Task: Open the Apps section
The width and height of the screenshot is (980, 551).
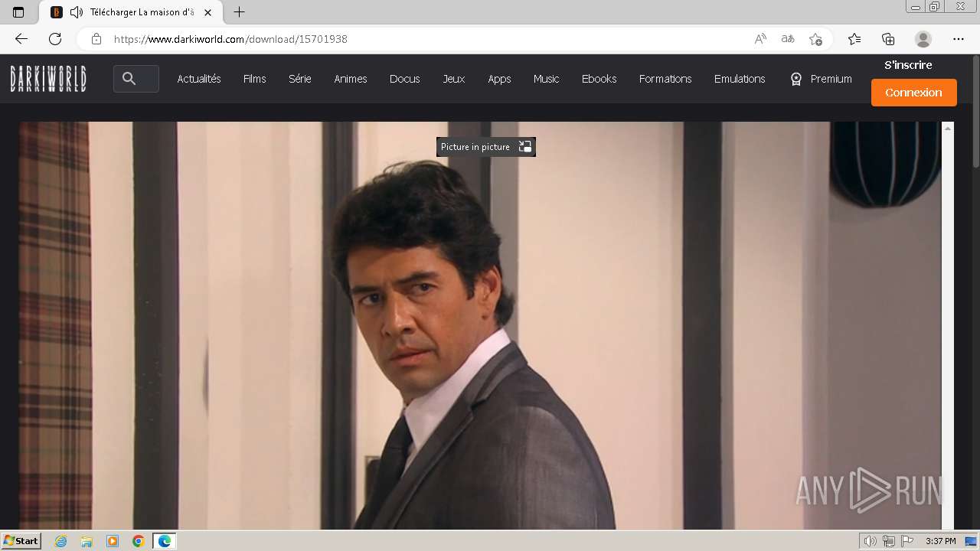Action: [499, 79]
